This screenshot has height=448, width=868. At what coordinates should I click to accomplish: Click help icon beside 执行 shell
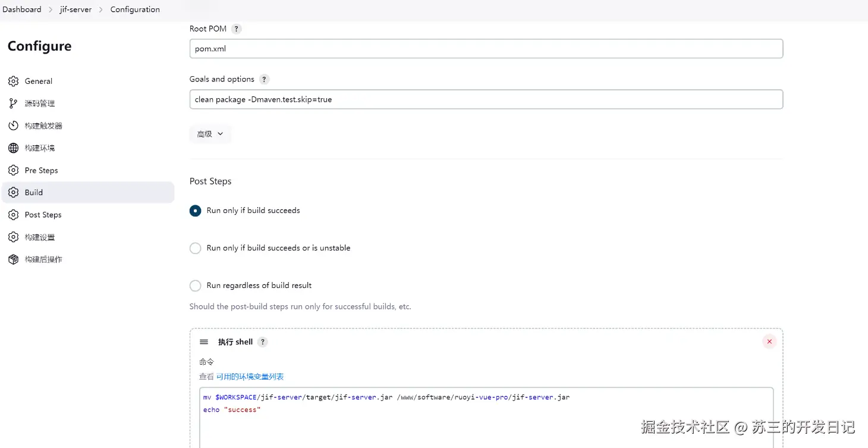[x=263, y=342]
